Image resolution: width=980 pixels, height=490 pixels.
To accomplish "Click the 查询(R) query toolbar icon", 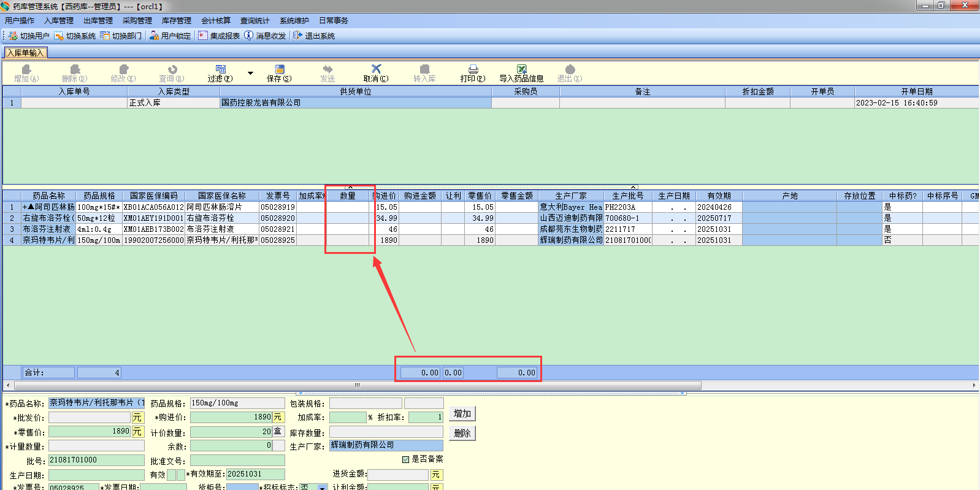I will (172, 69).
